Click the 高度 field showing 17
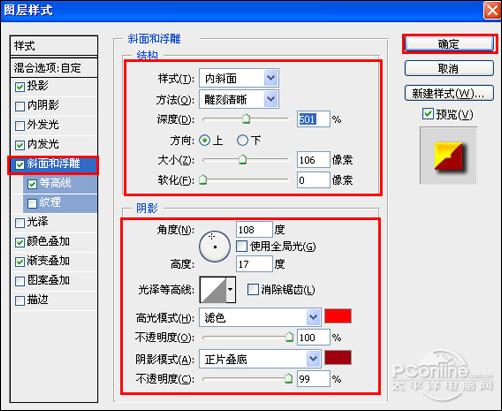 pos(254,264)
